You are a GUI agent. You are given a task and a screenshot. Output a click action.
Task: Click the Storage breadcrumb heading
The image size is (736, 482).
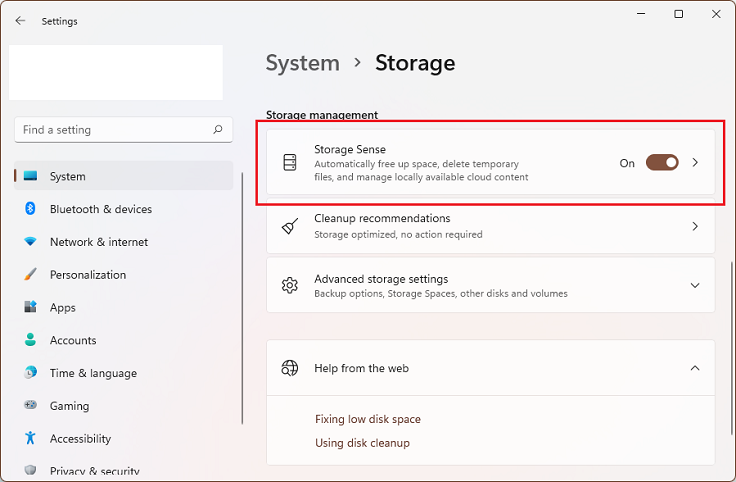point(415,63)
